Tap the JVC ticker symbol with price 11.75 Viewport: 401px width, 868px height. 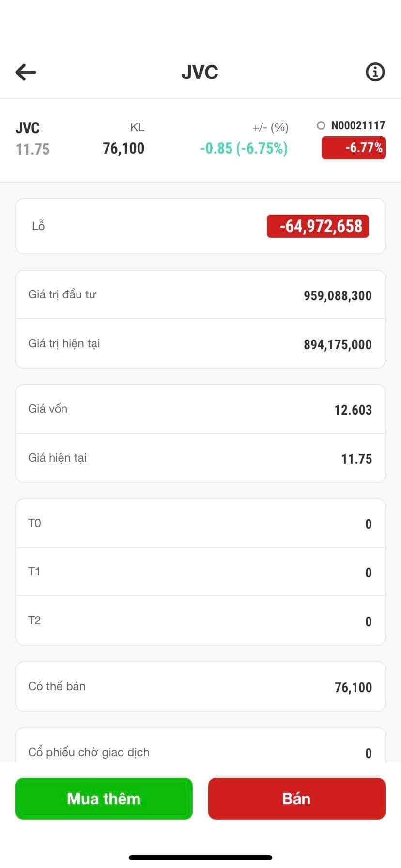[32, 139]
